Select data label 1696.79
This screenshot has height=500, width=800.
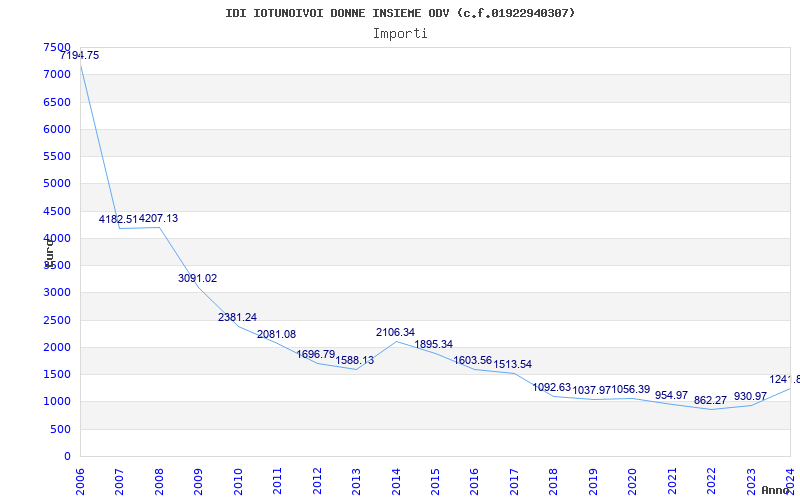click(316, 354)
